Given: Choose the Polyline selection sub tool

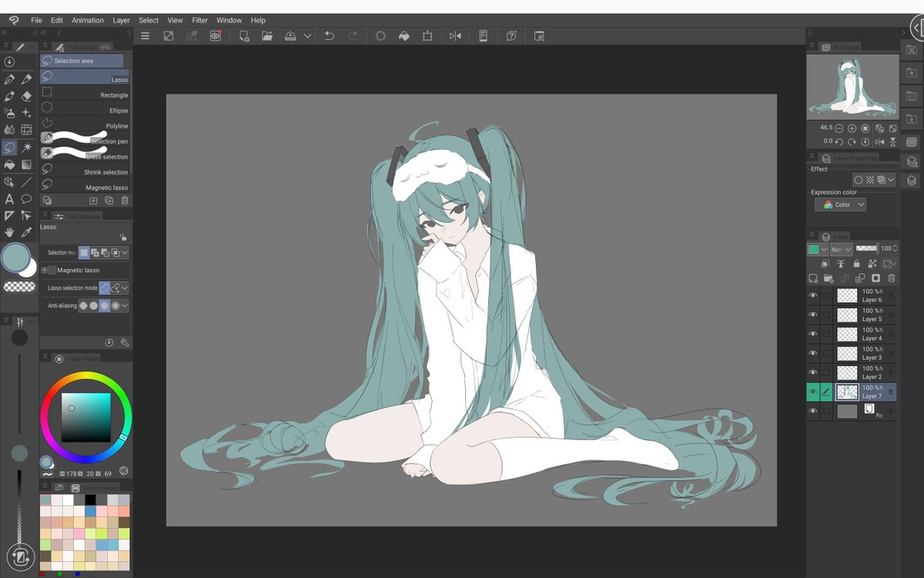Looking at the screenshot, I should (x=85, y=126).
